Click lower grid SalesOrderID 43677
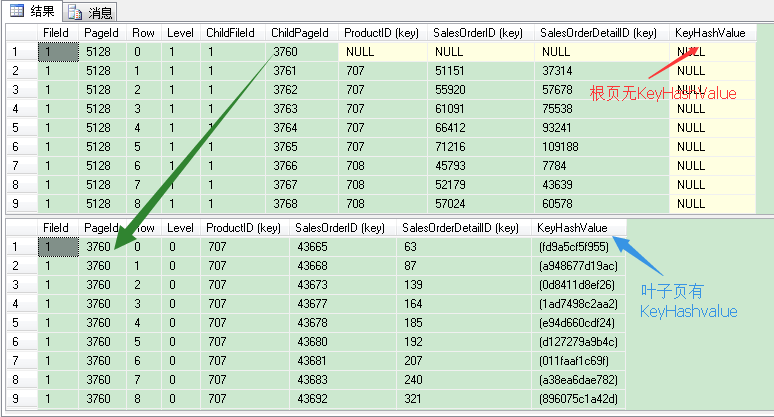The width and height of the screenshot is (774, 417). click(x=343, y=304)
